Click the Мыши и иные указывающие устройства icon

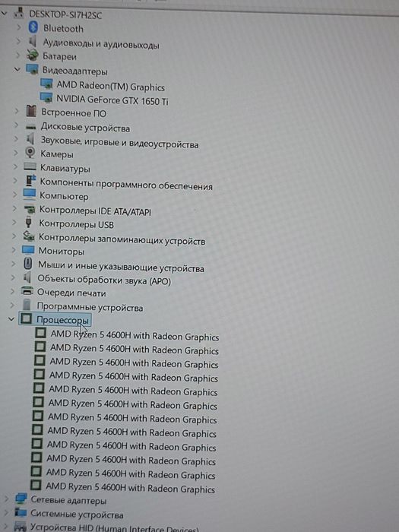[28, 264]
